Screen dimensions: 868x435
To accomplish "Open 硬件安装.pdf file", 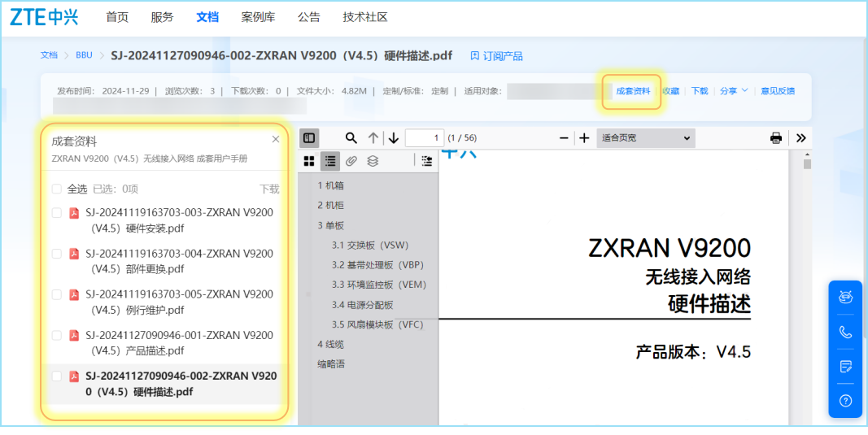I will (179, 221).
